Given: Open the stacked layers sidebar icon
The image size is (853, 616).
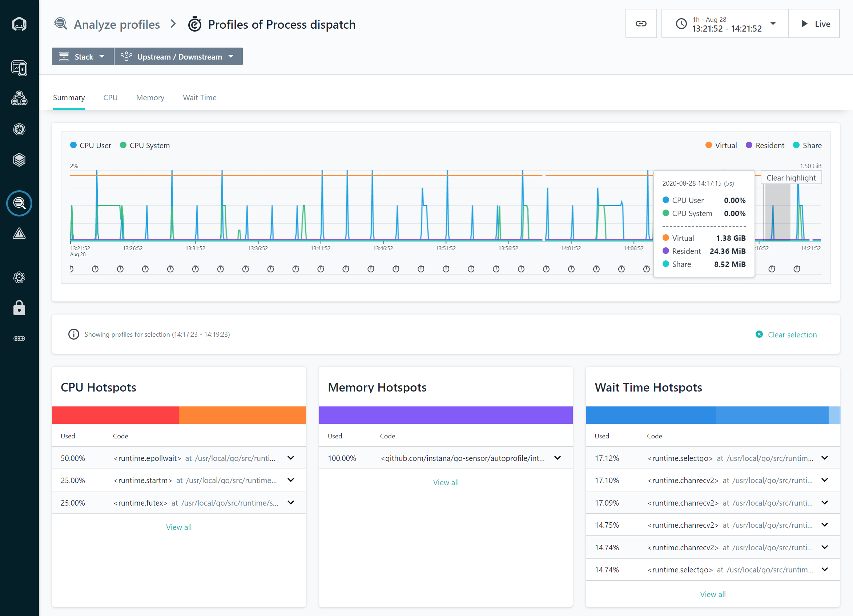Looking at the screenshot, I should pyautogui.click(x=19, y=160).
